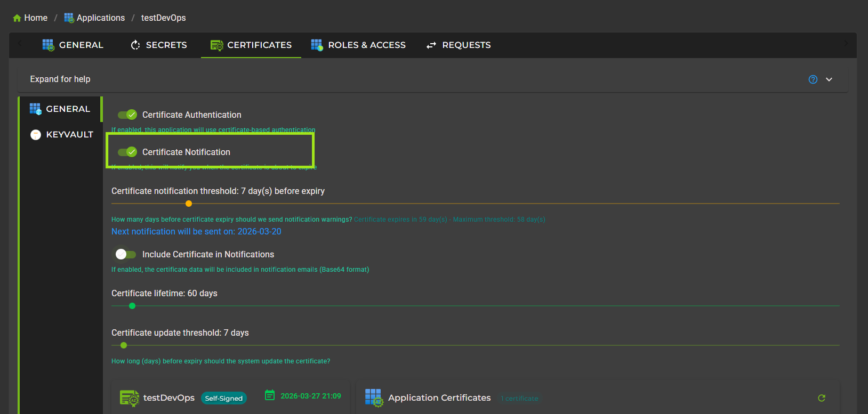Image resolution: width=868 pixels, height=414 pixels.
Task: Click the Home icon in breadcrumb
Action: click(17, 18)
